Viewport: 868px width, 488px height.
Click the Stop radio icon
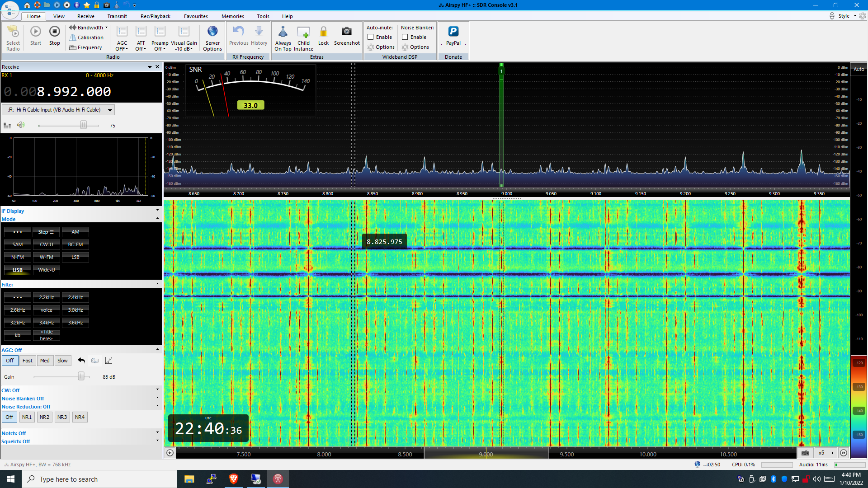pos(54,32)
